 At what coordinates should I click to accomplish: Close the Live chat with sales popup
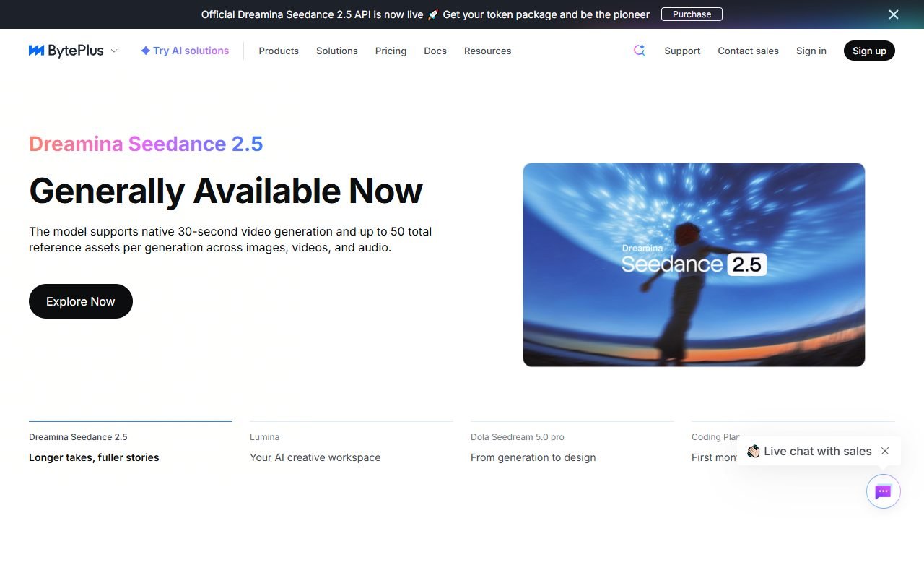885,451
